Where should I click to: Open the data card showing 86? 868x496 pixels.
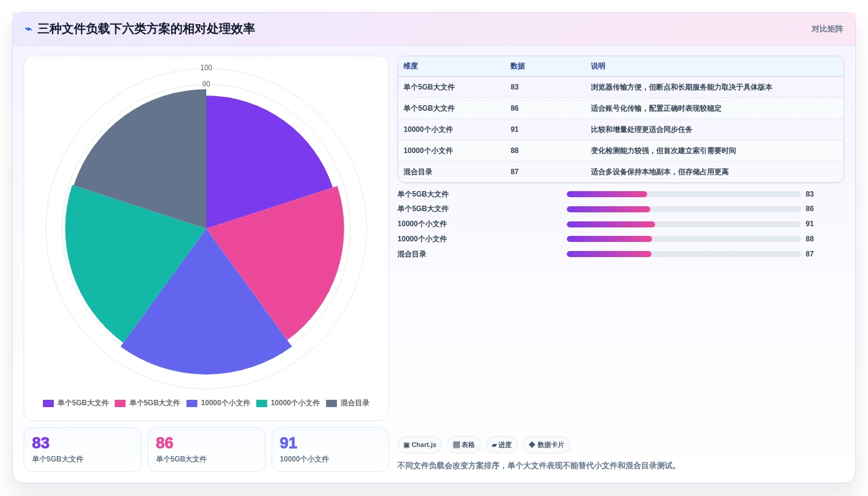point(206,449)
